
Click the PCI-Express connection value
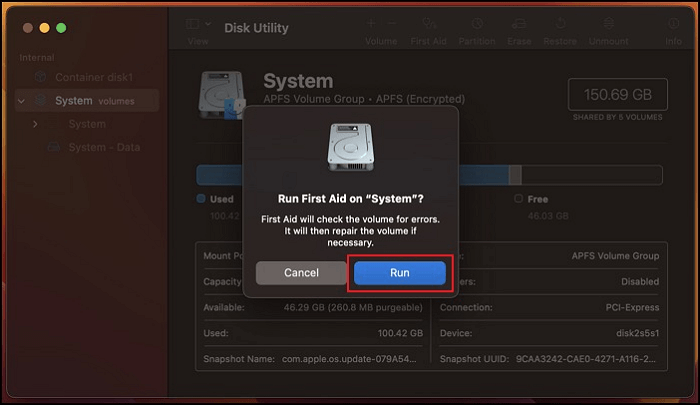pyautogui.click(x=632, y=307)
